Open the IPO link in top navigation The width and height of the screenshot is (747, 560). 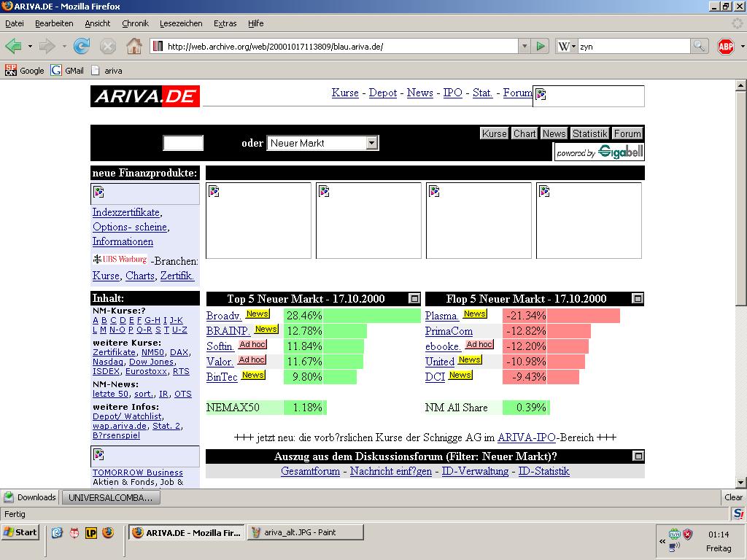pyautogui.click(x=452, y=93)
